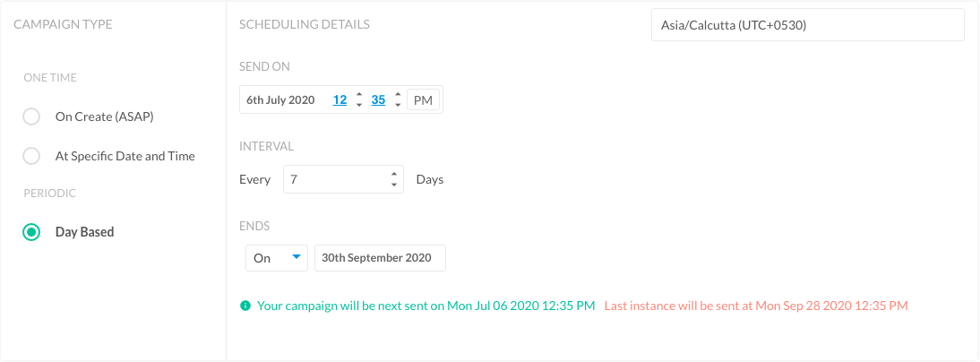Increase the hour using the up arrow

pos(358,95)
